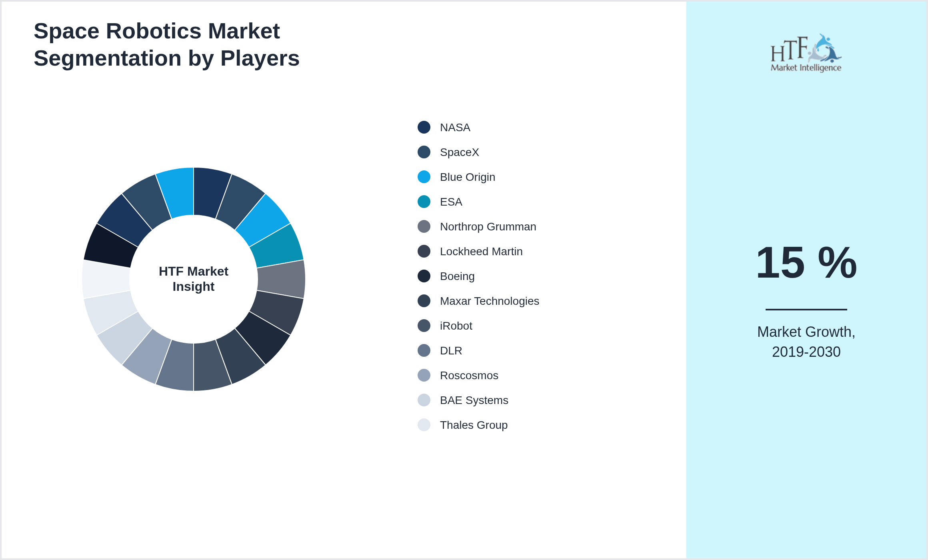This screenshot has height=560, width=928.
Task: Click the iRobot legend color dot
Action: point(424,326)
